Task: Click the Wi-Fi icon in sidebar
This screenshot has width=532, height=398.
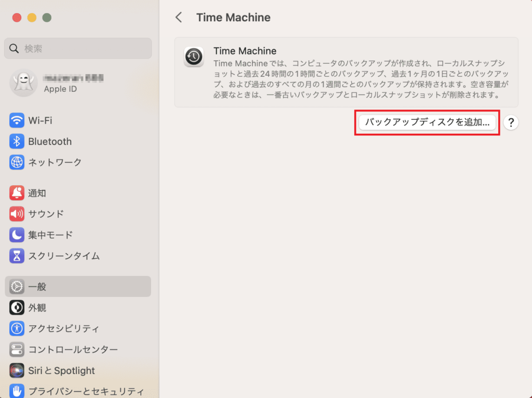Action: [17, 120]
